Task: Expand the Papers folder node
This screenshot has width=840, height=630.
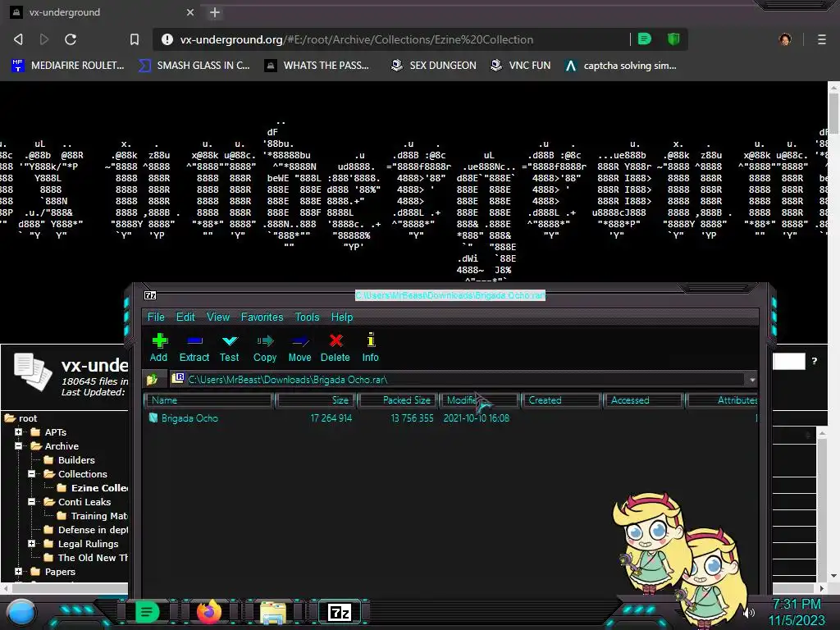Action: pos(18,571)
